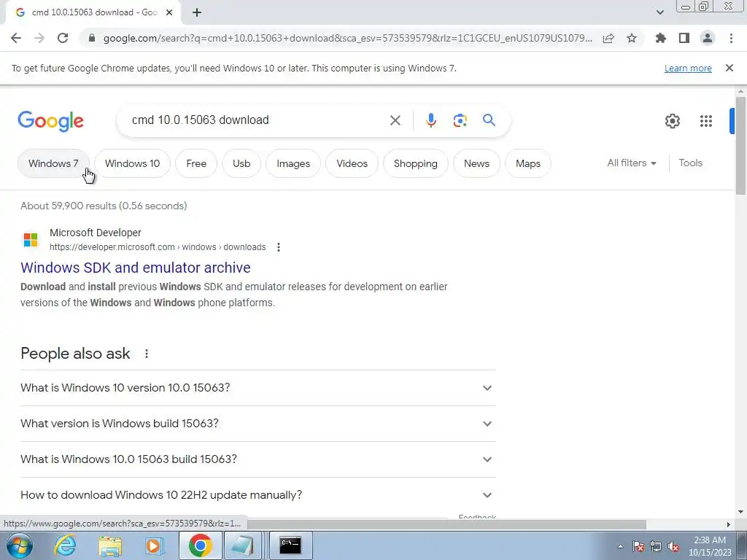Click the vertical scrollbar thumb
The image size is (747, 560).
740,145
